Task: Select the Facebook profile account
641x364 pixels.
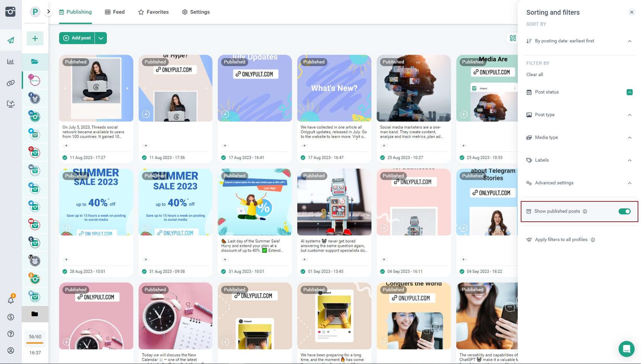Action: coord(35,98)
